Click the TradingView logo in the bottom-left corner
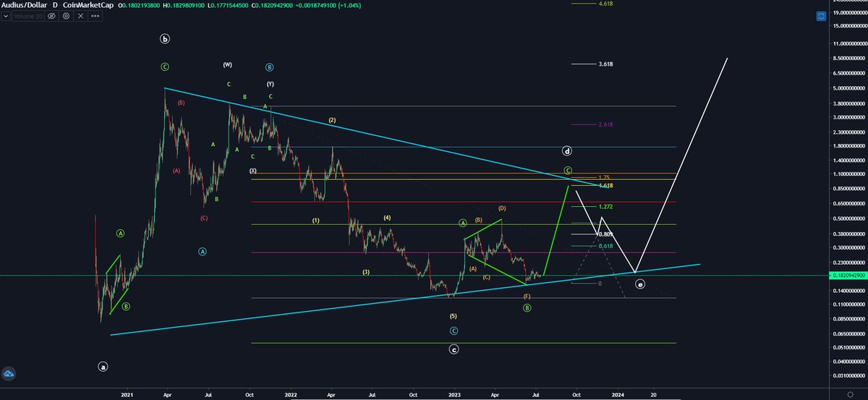This screenshot has width=868, height=400. point(10,373)
